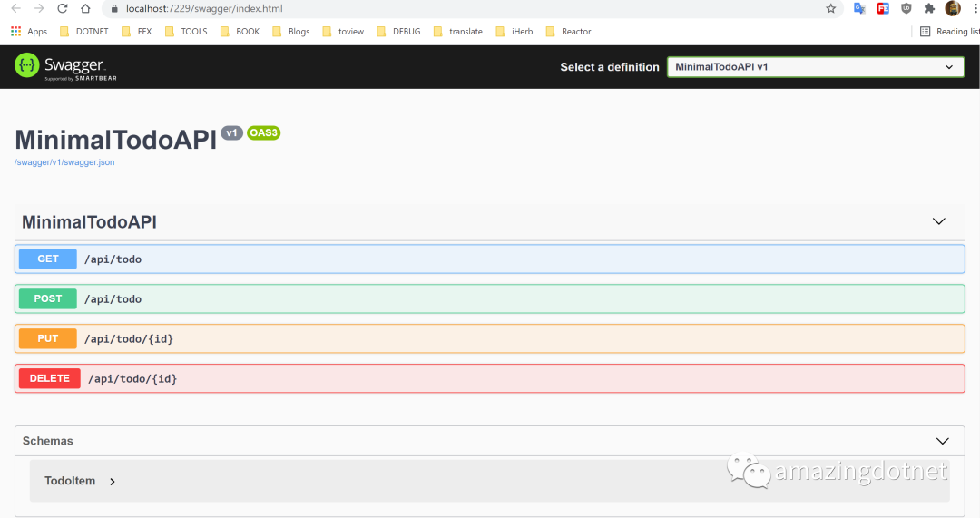This screenshot has width=980, height=518.
Task: Open the /swagger/v1/swagger.json link
Action: click(x=64, y=162)
